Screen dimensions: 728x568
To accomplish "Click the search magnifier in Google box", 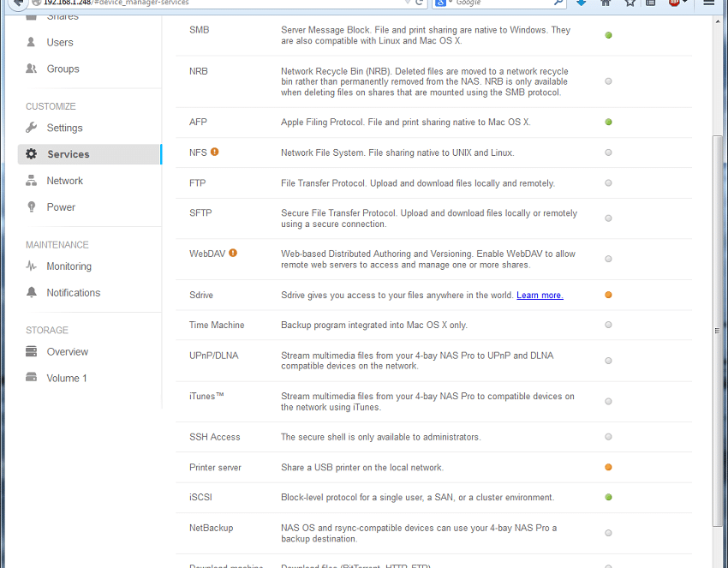I will pos(558,3).
